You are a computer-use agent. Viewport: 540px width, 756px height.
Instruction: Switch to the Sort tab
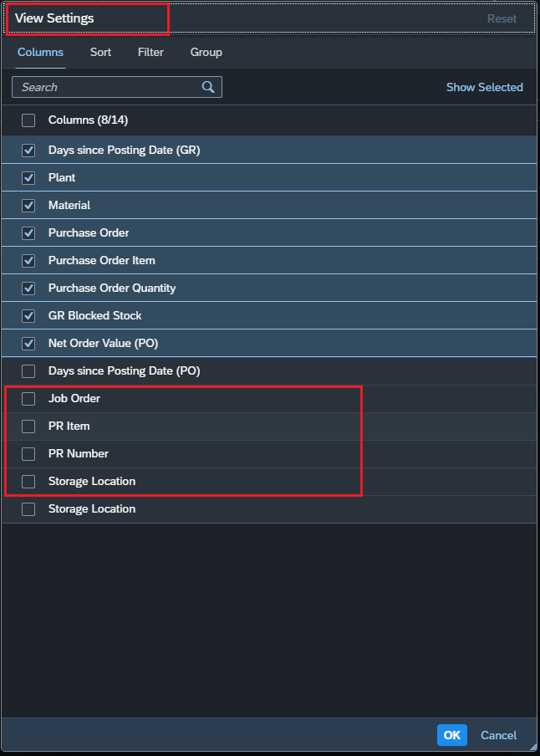(101, 52)
